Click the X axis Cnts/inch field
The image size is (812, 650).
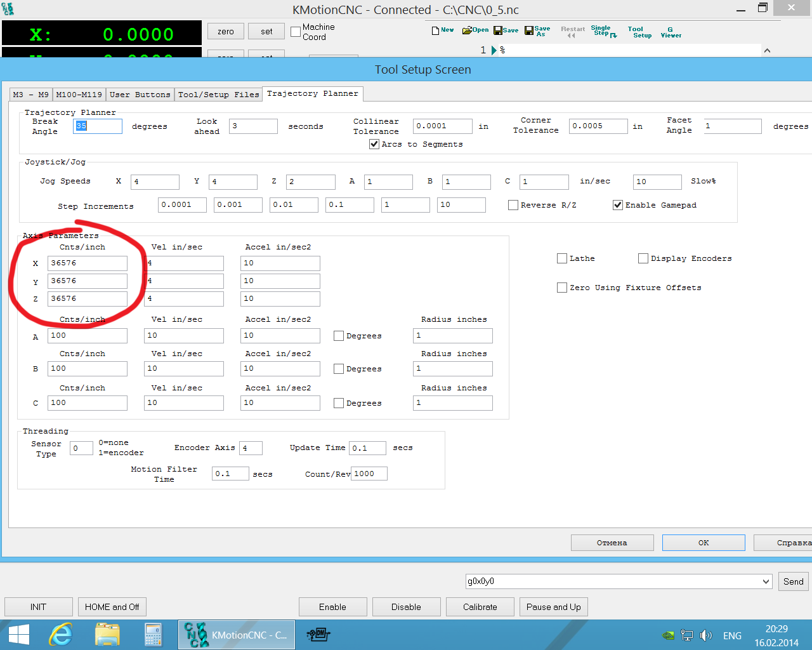tap(88, 263)
